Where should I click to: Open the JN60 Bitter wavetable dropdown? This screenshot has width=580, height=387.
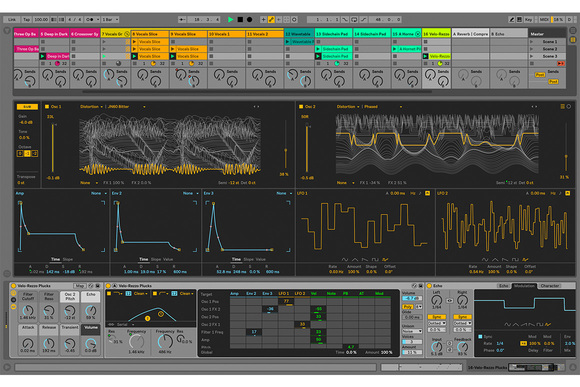point(126,107)
